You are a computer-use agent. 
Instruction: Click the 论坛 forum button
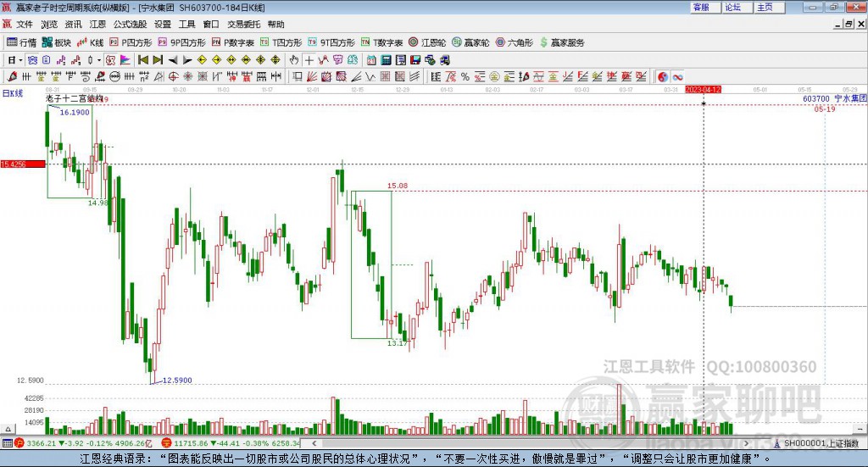tap(737, 7)
